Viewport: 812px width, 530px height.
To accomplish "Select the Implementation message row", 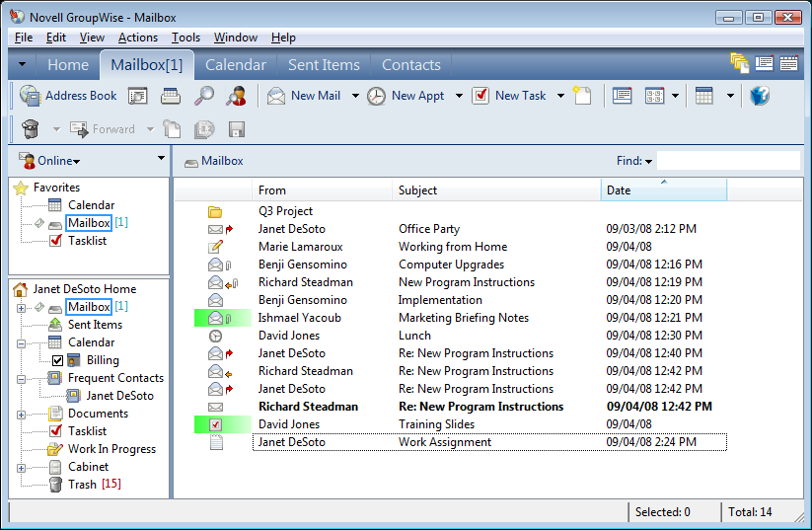I will (x=460, y=300).
